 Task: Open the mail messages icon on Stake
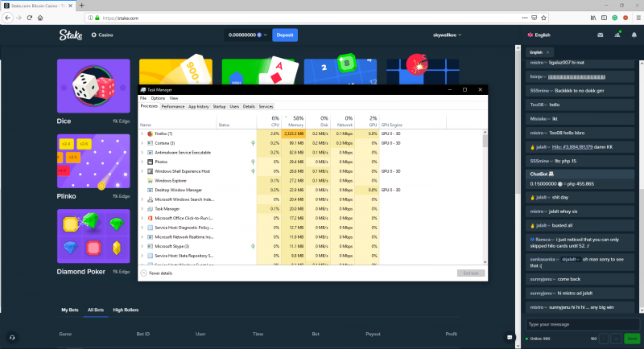600,35
